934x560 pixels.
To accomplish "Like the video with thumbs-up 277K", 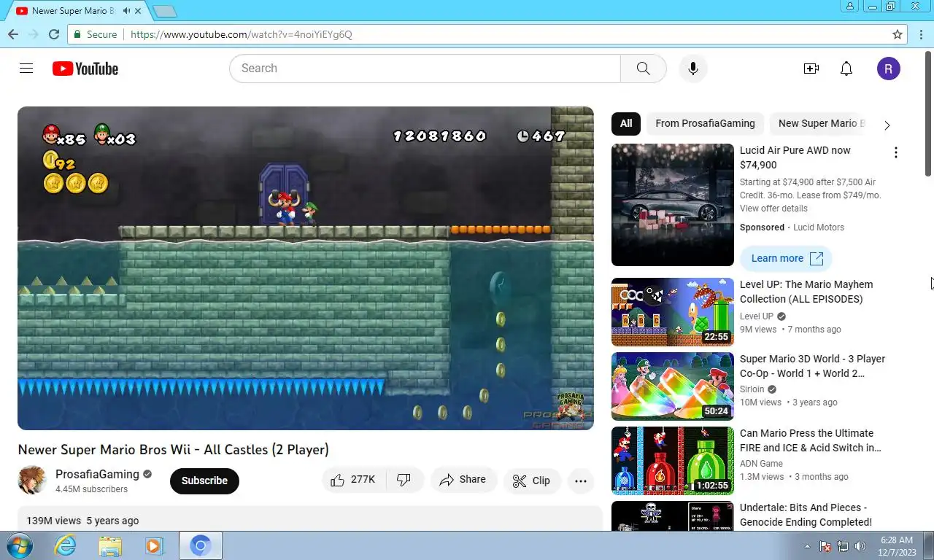I will pyautogui.click(x=353, y=480).
